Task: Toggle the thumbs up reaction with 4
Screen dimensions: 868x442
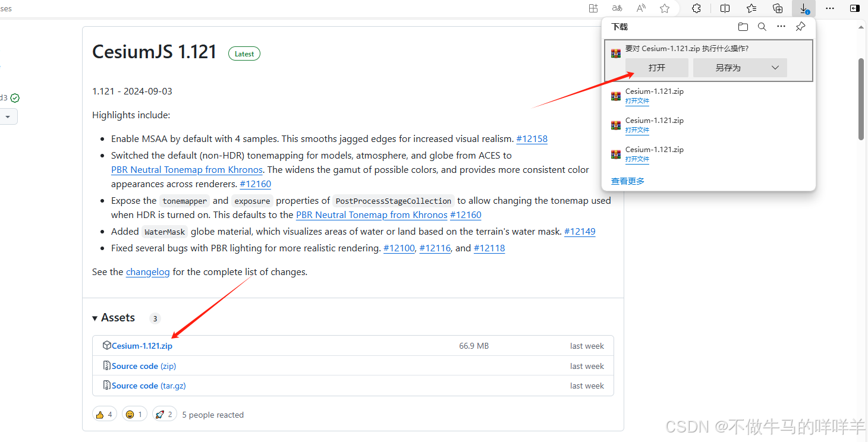Action: [105, 415]
